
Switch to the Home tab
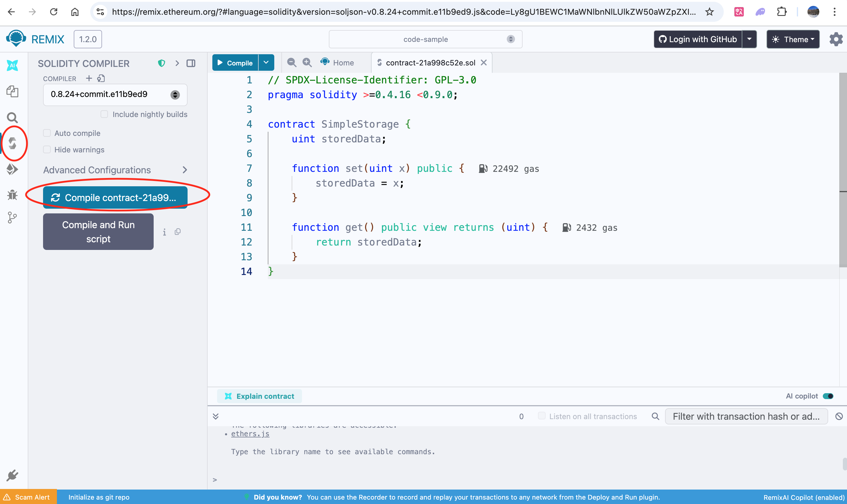[x=343, y=63]
